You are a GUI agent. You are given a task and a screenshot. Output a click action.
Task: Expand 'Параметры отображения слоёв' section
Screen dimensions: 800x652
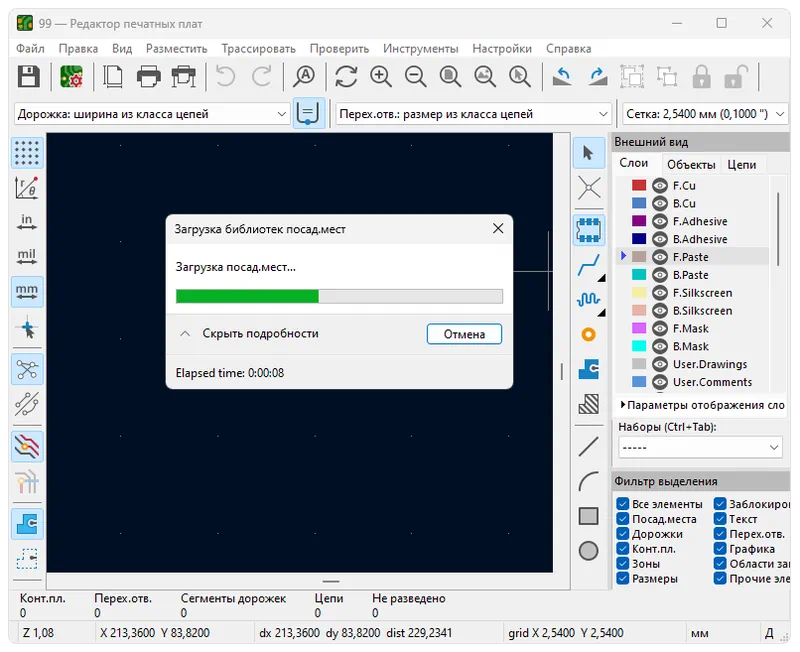coord(703,405)
